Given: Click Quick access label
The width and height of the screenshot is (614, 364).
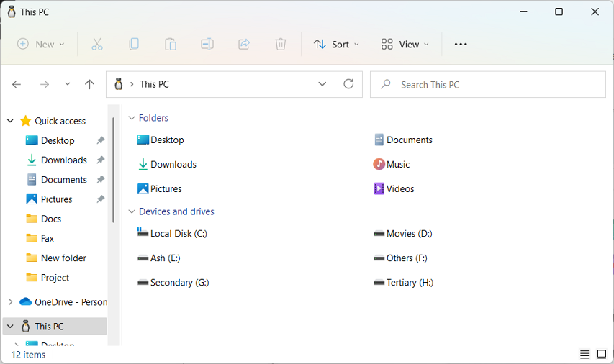Looking at the screenshot, I should click(60, 121).
